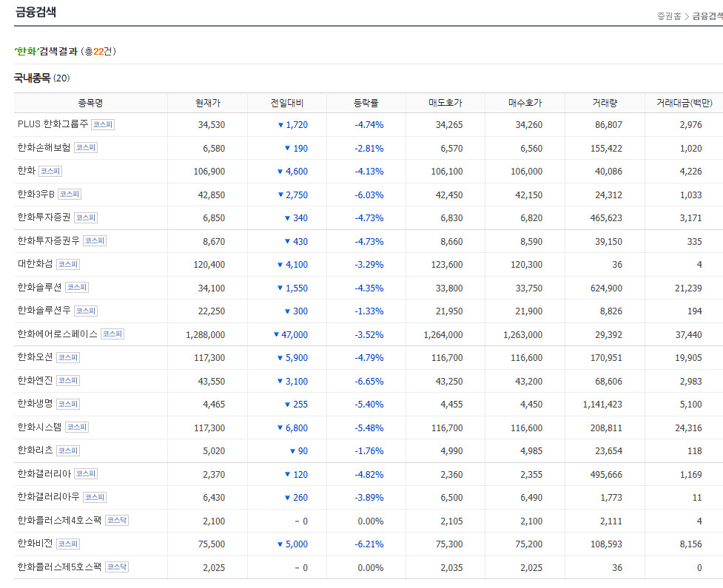Open the 한화생명 stock page
The image size is (723, 588).
(x=35, y=403)
